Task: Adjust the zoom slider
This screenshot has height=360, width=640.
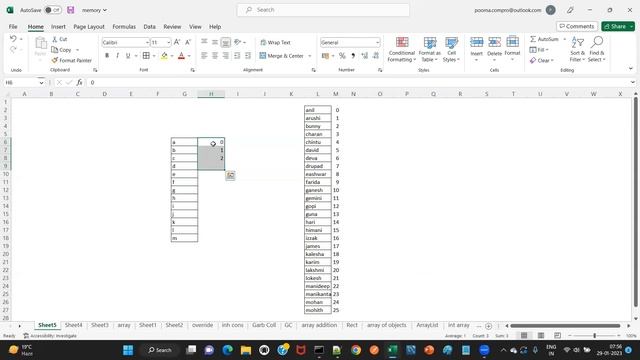Action: [594, 336]
